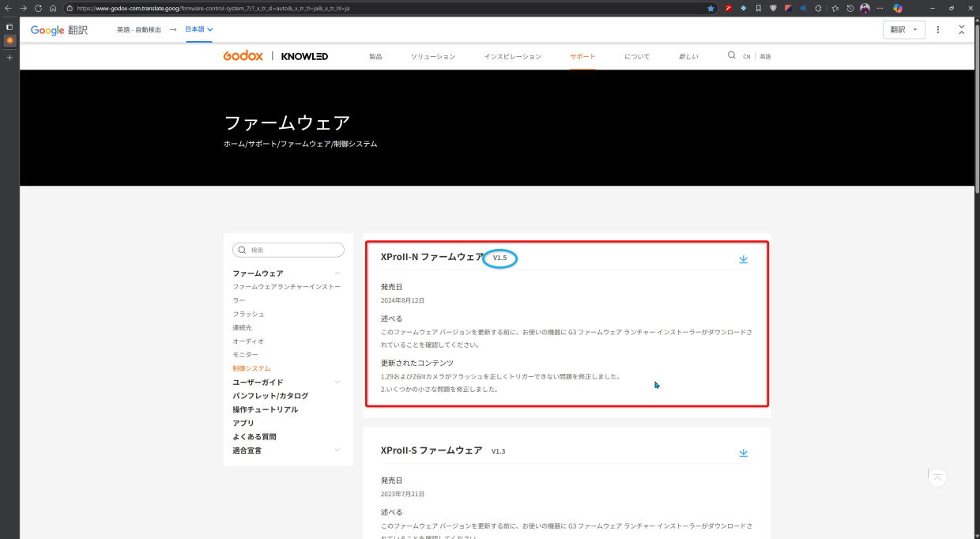980x539 pixels.
Task: Open the 翻訳 dropdown button
Action: [x=904, y=29]
